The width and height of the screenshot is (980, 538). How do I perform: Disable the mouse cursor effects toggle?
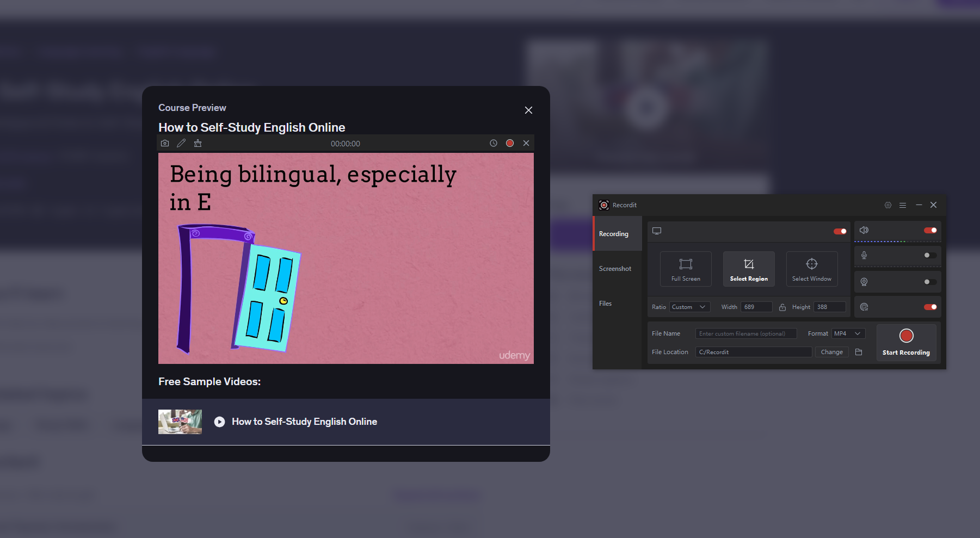coord(930,307)
